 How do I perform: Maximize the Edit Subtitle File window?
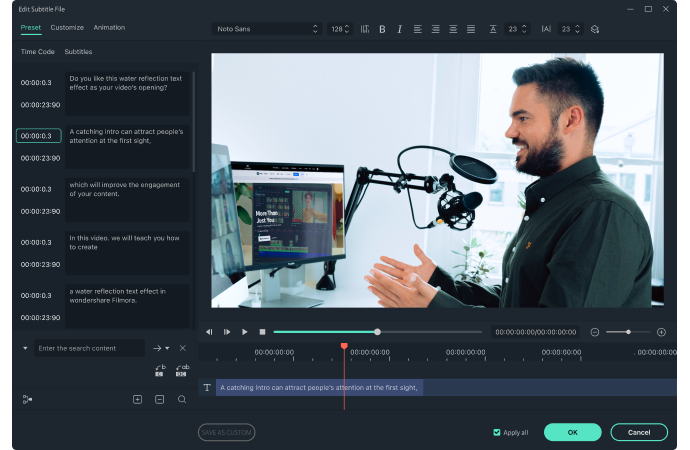pyautogui.click(x=648, y=9)
